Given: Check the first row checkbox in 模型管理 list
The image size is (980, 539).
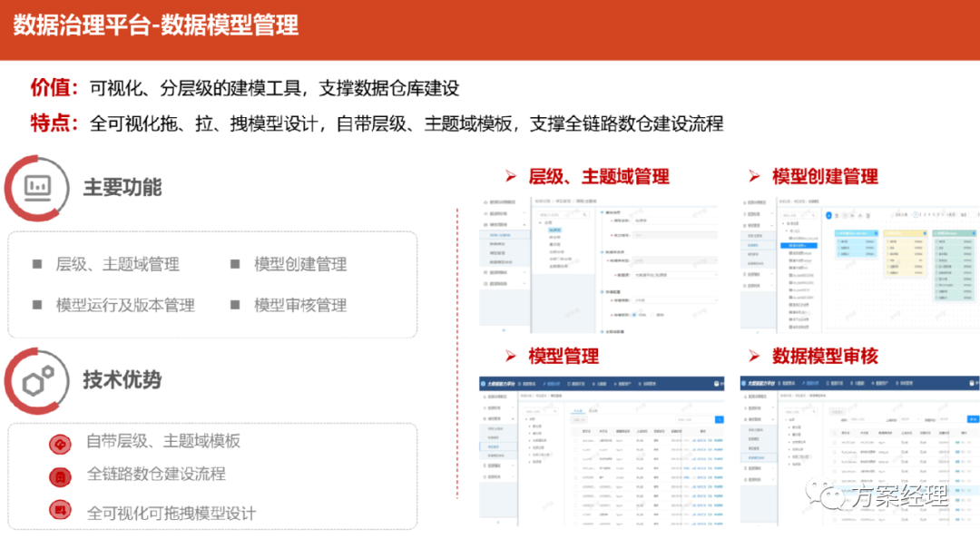Looking at the screenshot, I should (575, 441).
